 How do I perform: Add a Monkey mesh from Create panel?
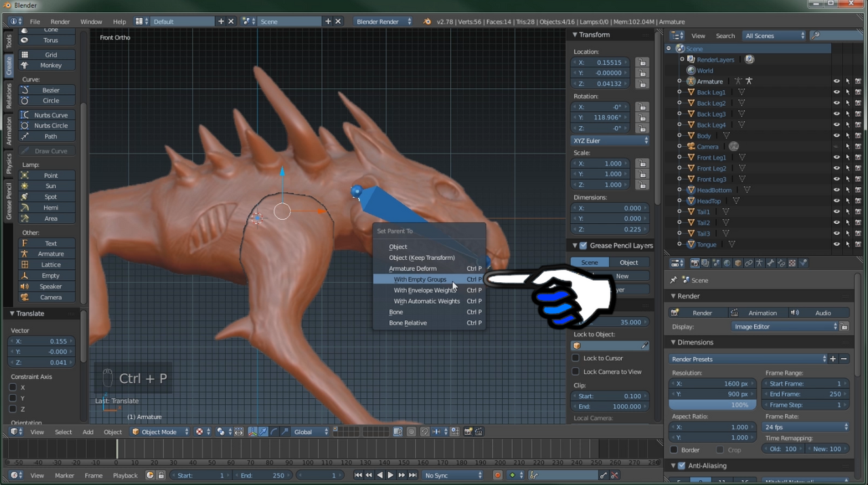pyautogui.click(x=50, y=65)
